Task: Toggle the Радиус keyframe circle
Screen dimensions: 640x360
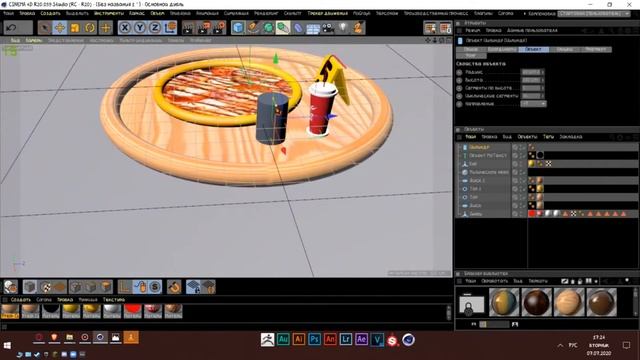Action: coord(459,72)
